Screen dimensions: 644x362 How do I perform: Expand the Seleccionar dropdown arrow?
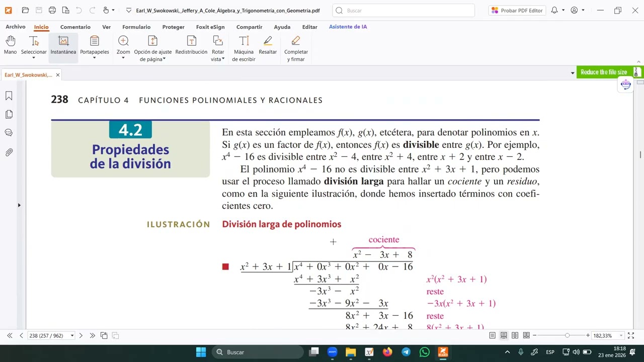click(x=34, y=58)
